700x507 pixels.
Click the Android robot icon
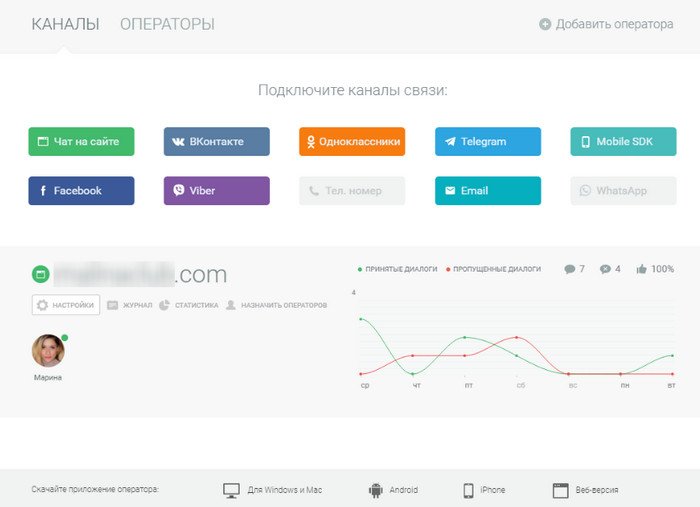(x=376, y=490)
